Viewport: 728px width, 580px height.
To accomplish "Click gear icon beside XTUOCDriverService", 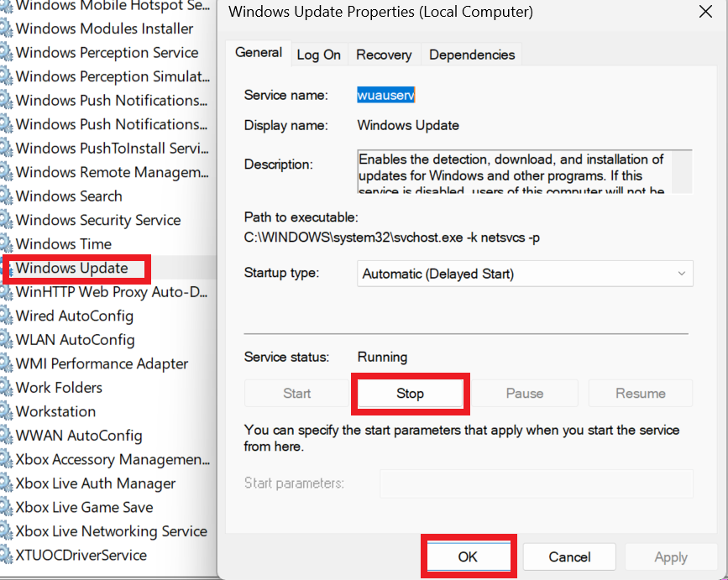I will tap(6, 555).
